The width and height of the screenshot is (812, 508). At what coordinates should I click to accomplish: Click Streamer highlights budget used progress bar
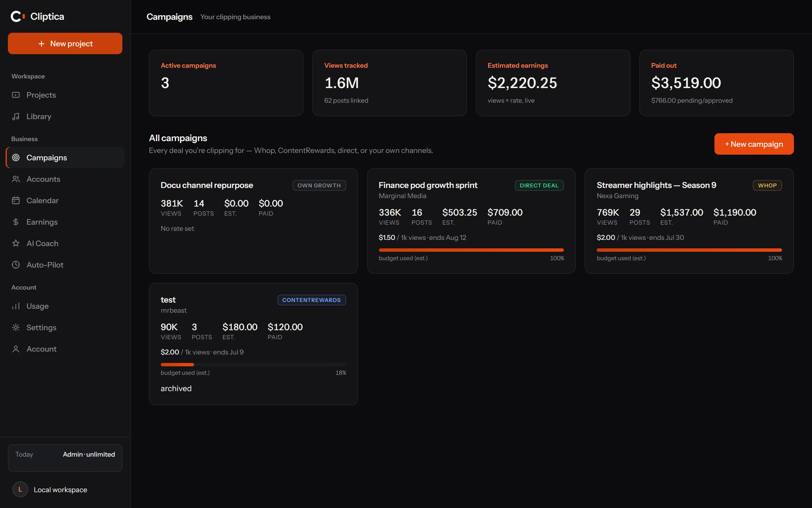(x=689, y=250)
